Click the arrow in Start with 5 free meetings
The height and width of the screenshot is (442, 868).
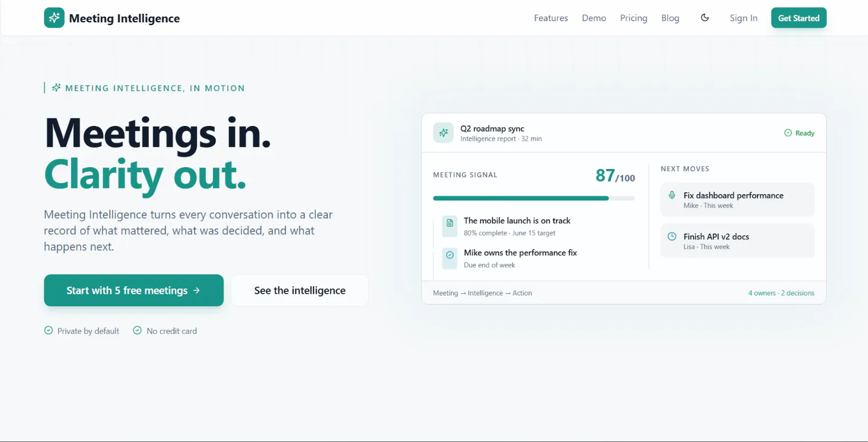click(196, 290)
